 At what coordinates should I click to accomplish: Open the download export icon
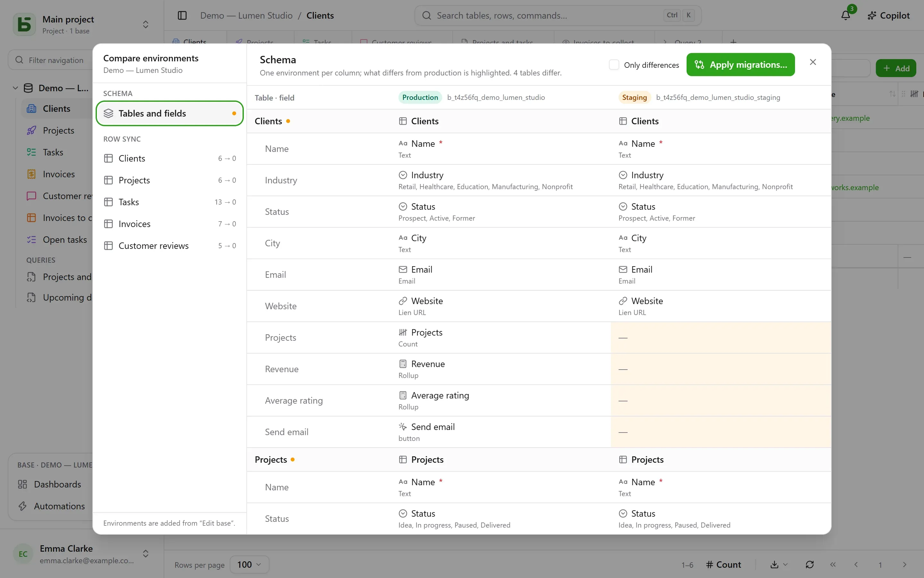pyautogui.click(x=774, y=565)
